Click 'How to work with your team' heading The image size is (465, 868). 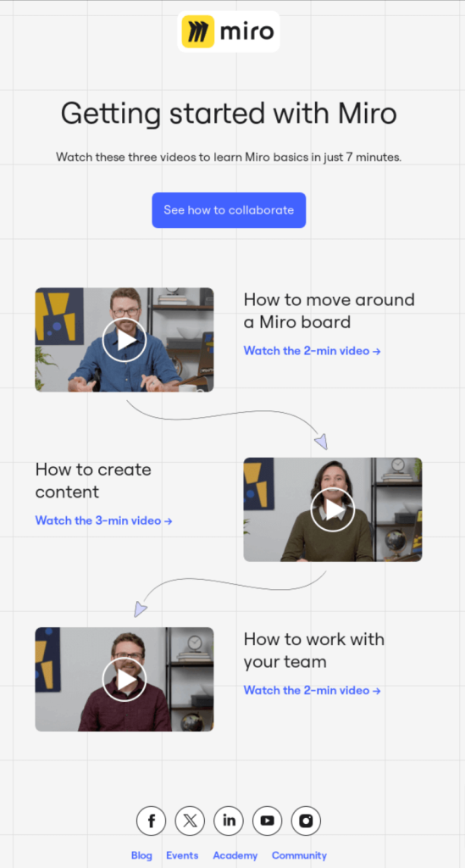pyautogui.click(x=314, y=650)
